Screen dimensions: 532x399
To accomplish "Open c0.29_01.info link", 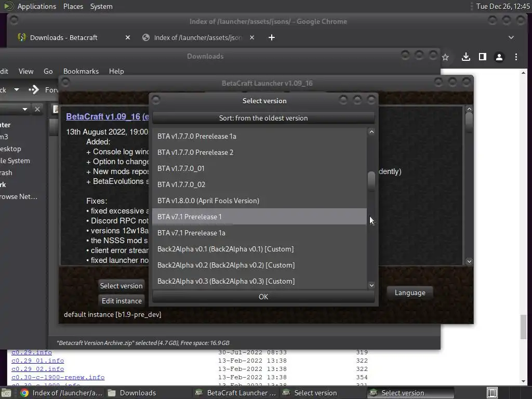I will [37, 361].
